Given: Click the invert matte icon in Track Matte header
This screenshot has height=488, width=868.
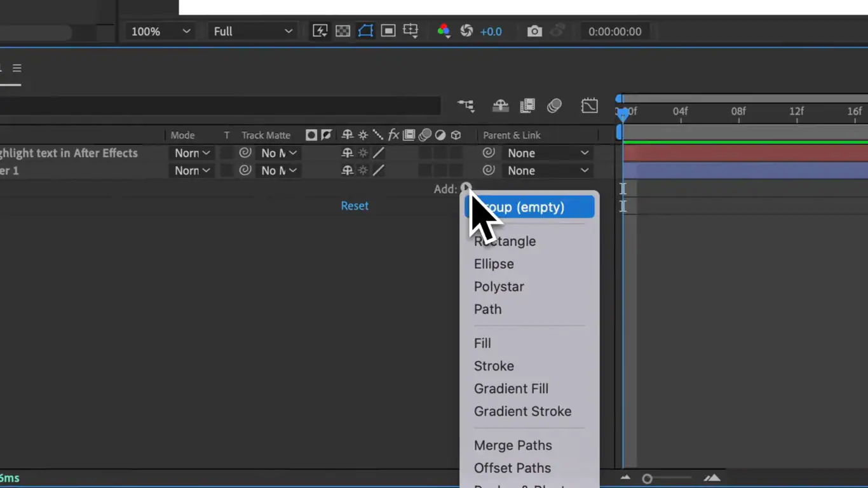Looking at the screenshot, I should pyautogui.click(x=327, y=135).
